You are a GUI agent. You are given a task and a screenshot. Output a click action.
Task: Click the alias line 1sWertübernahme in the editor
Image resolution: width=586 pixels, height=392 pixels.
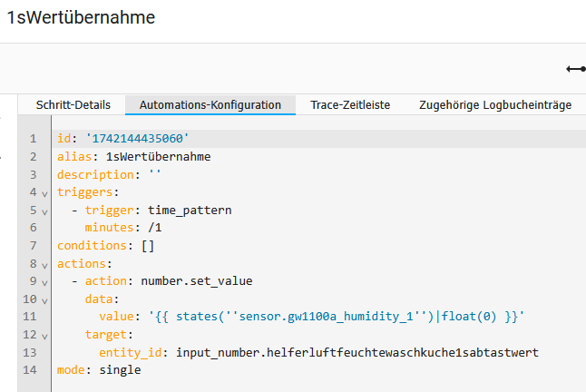(x=133, y=157)
